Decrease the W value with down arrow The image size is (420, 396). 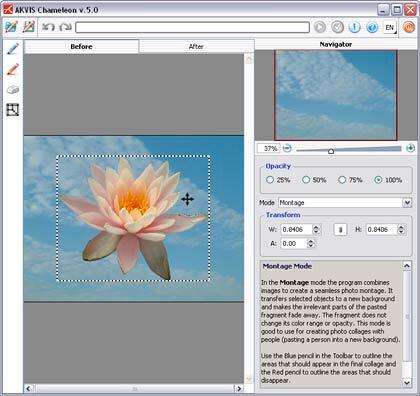pos(316,232)
